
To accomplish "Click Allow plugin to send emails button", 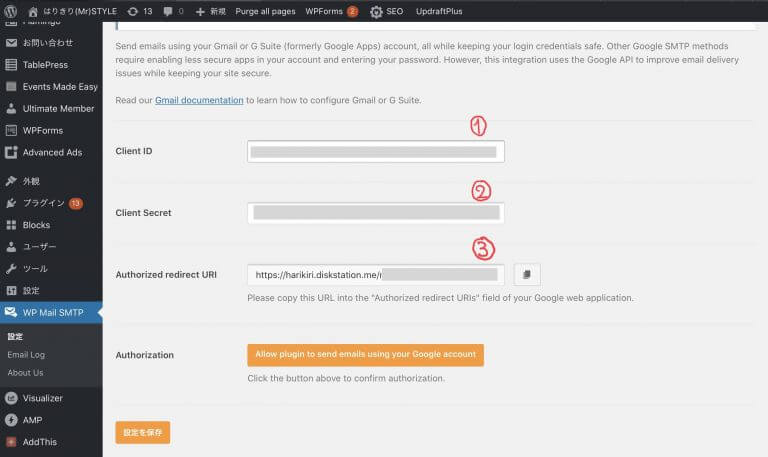I will (x=365, y=355).
